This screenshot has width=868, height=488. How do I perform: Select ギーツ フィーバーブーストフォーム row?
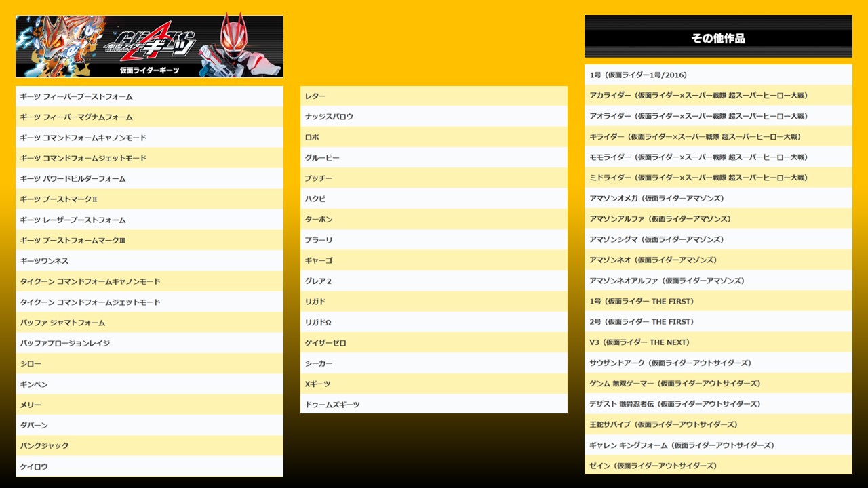tap(149, 96)
